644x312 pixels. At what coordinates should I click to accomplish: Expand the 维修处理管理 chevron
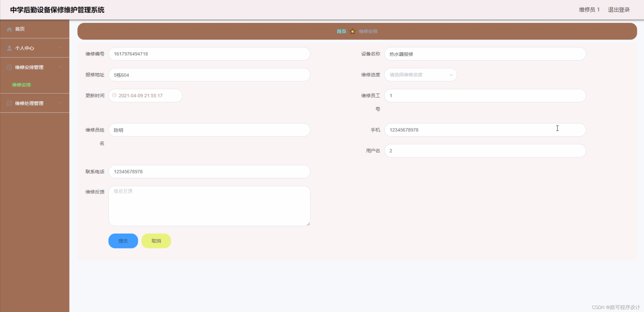click(x=60, y=103)
